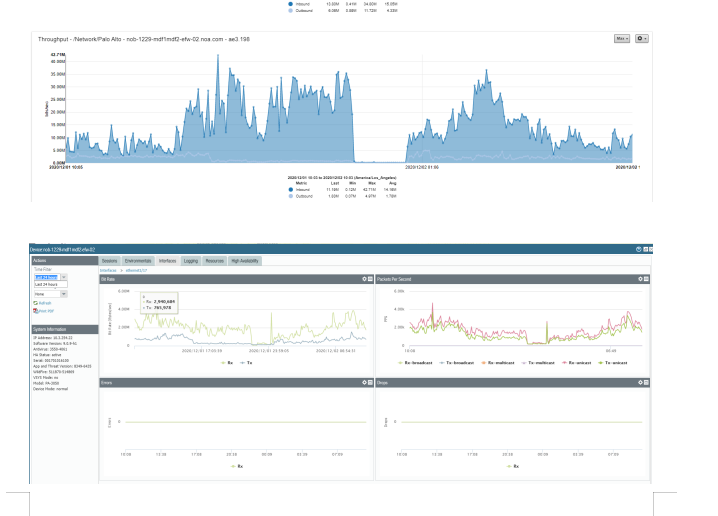Open the Sessions tab

click(x=111, y=260)
